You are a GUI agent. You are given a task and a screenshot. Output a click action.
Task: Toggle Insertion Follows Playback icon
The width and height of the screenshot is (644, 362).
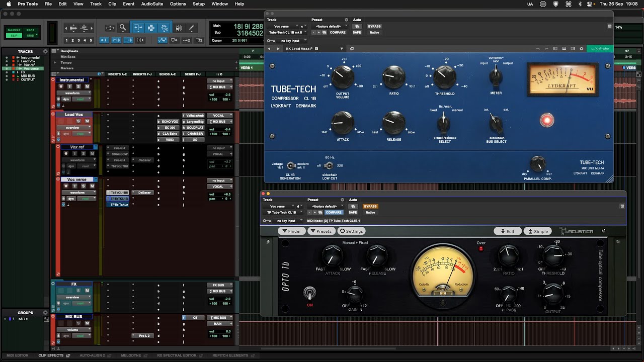click(x=140, y=40)
